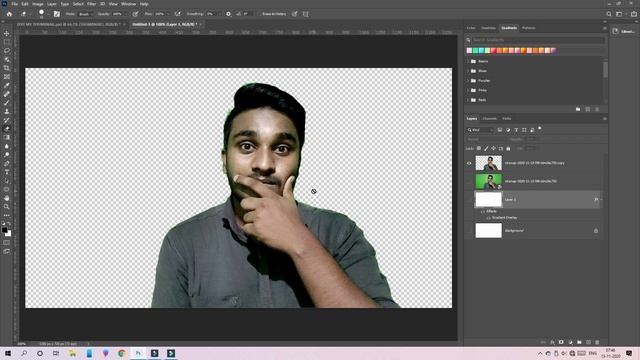Open the brush settings panel icon

click(57, 14)
